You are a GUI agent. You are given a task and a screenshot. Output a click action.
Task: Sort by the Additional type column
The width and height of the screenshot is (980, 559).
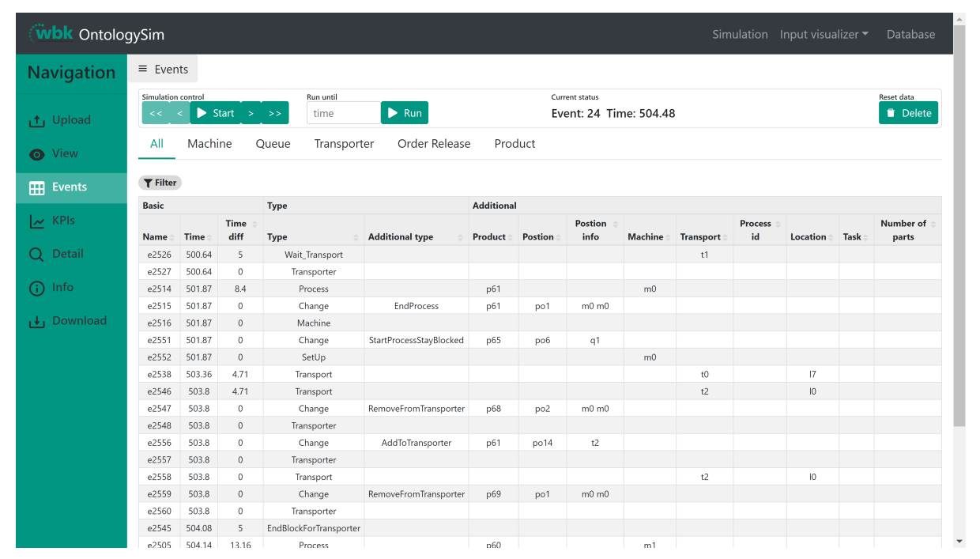point(416,236)
